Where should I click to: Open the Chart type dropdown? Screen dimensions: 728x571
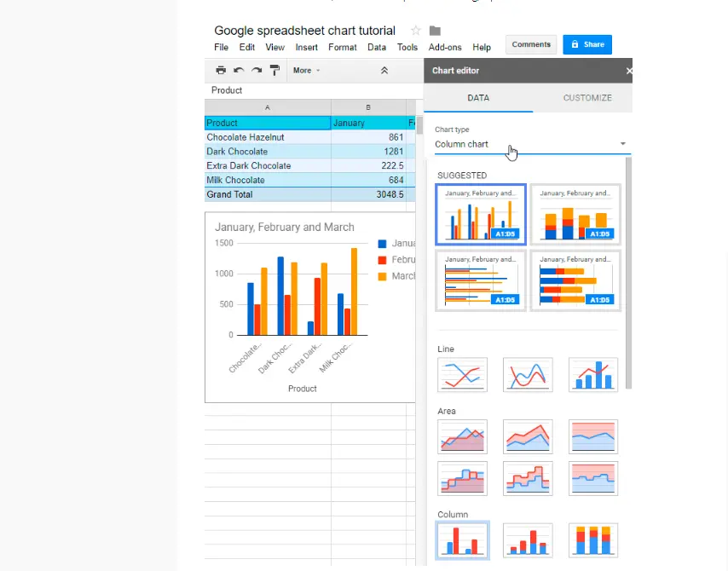(532, 144)
